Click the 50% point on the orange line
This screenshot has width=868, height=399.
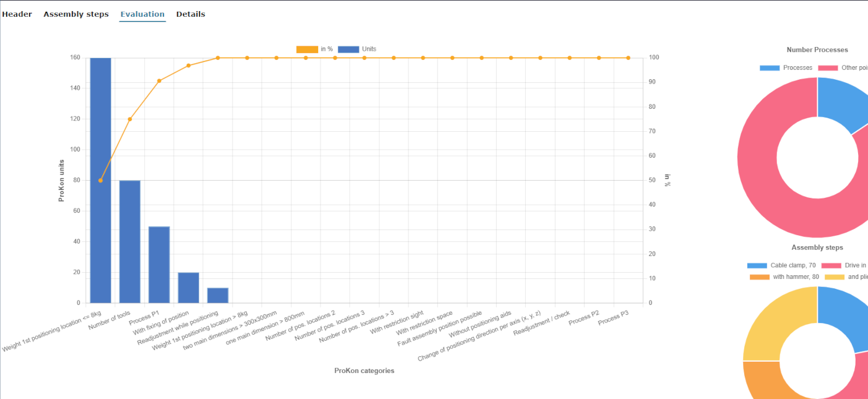(101, 181)
